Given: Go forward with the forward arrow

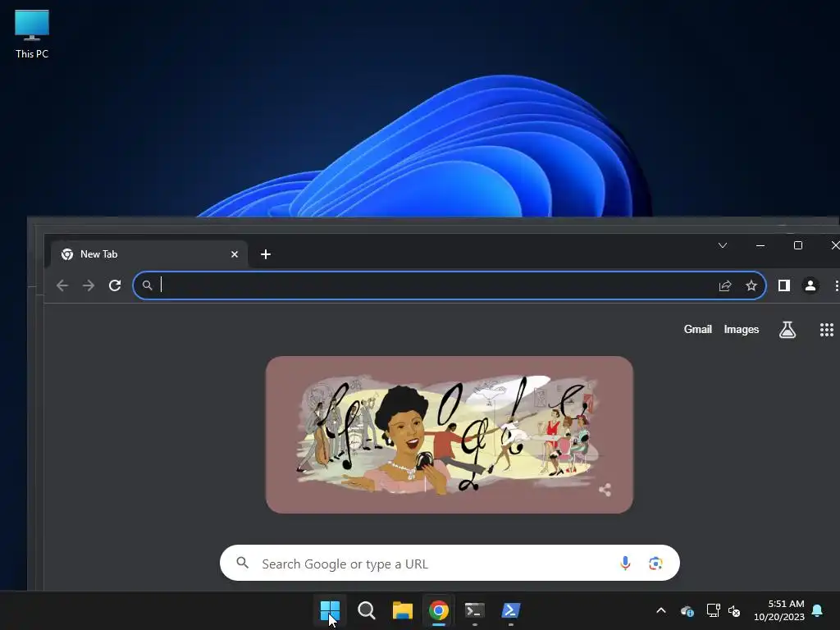Looking at the screenshot, I should [89, 285].
